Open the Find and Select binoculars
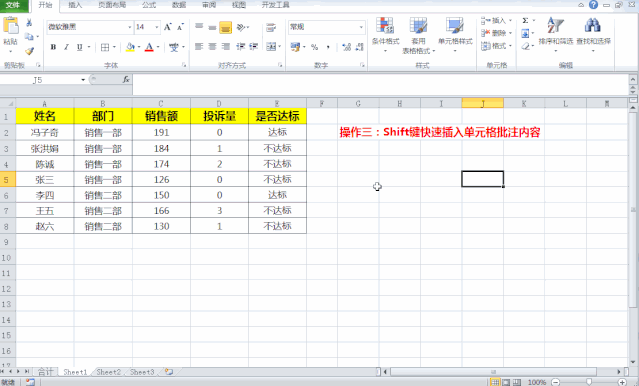 pyautogui.click(x=593, y=35)
